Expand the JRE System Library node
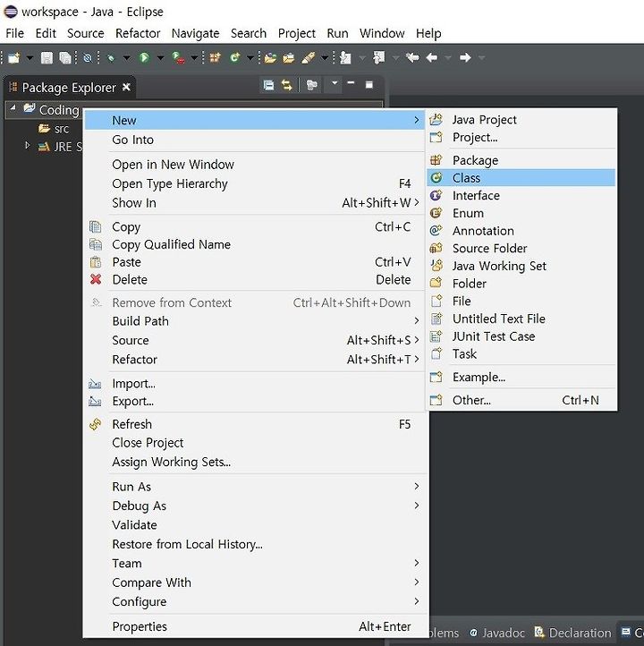 coord(27,146)
